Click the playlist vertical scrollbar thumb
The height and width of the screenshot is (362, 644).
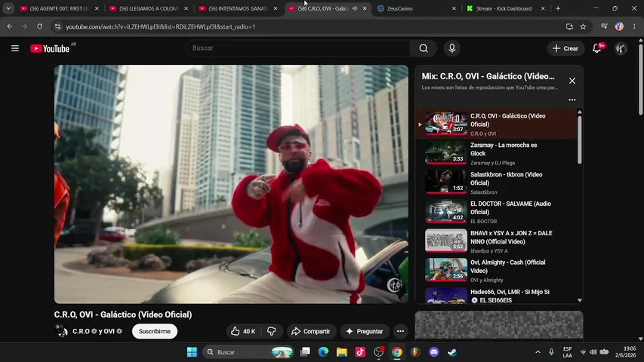(580, 140)
